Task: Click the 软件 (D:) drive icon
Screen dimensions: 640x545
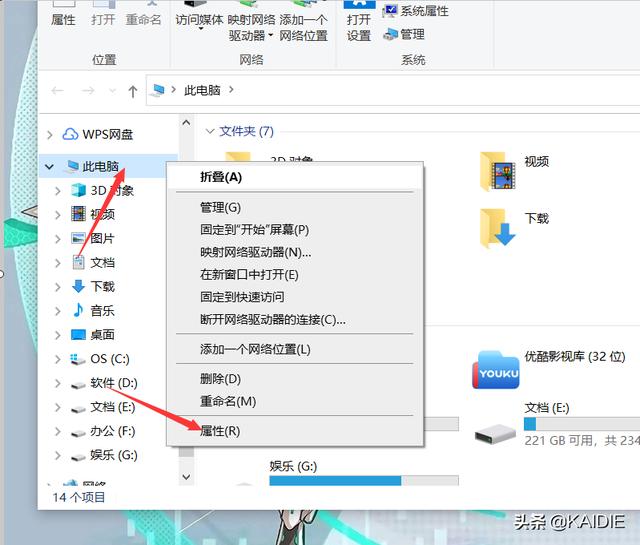Action: [x=78, y=385]
